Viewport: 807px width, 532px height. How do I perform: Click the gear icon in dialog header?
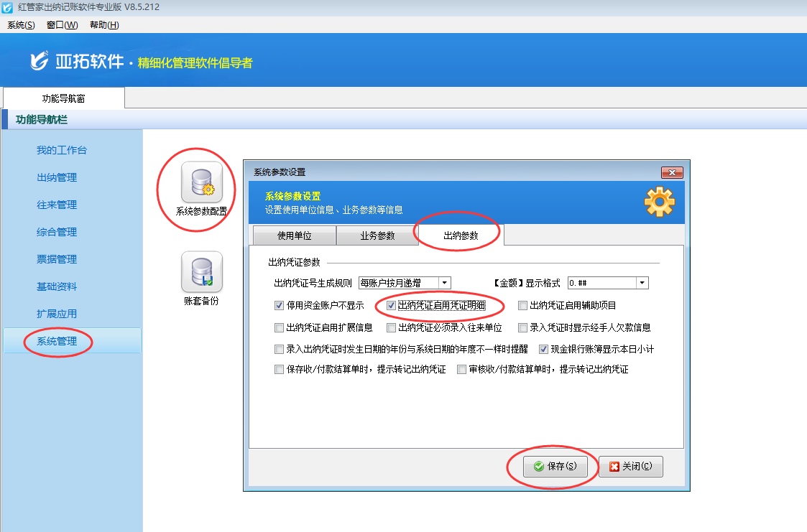(x=659, y=202)
